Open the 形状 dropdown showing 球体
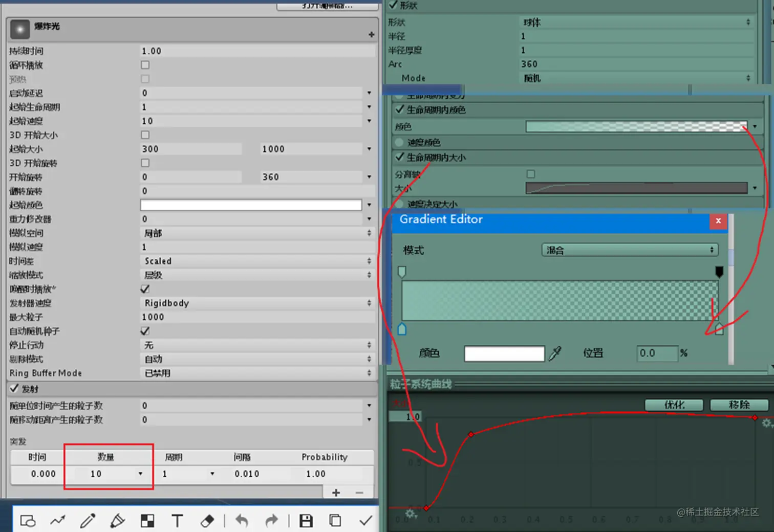Screen dimensions: 774x532 click(x=637, y=22)
